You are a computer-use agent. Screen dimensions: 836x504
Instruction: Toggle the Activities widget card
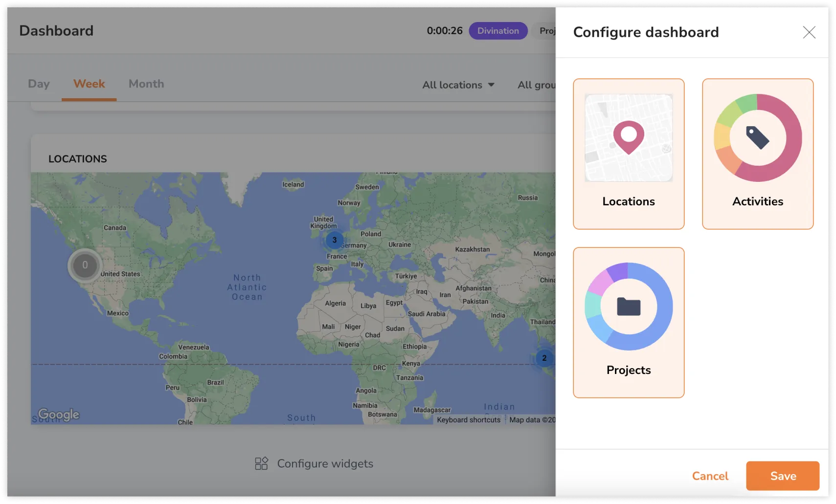click(757, 153)
